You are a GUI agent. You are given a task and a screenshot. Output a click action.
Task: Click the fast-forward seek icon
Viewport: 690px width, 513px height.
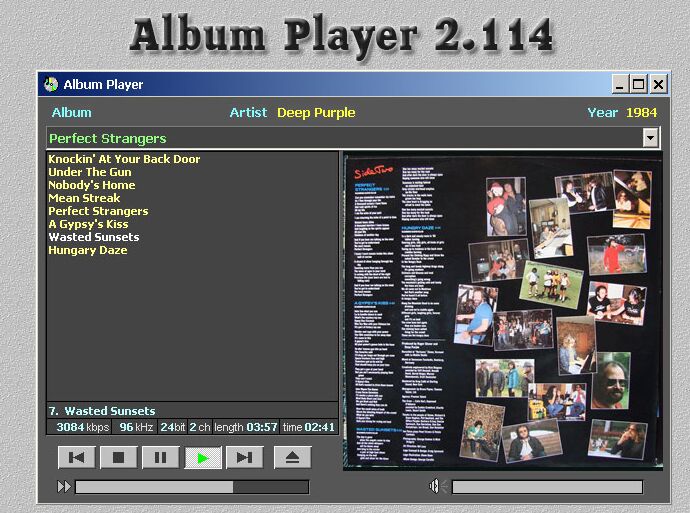(x=64, y=487)
